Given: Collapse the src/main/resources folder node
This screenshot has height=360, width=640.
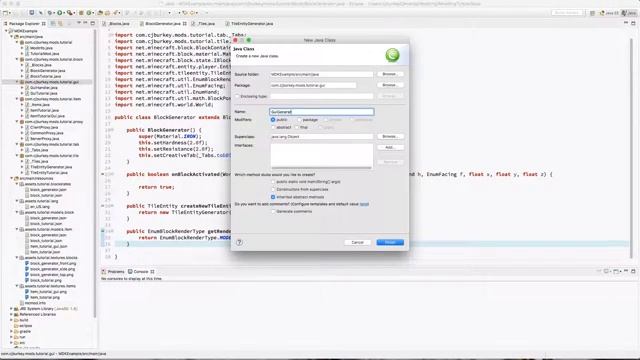Looking at the screenshot, I should (x=11, y=178).
